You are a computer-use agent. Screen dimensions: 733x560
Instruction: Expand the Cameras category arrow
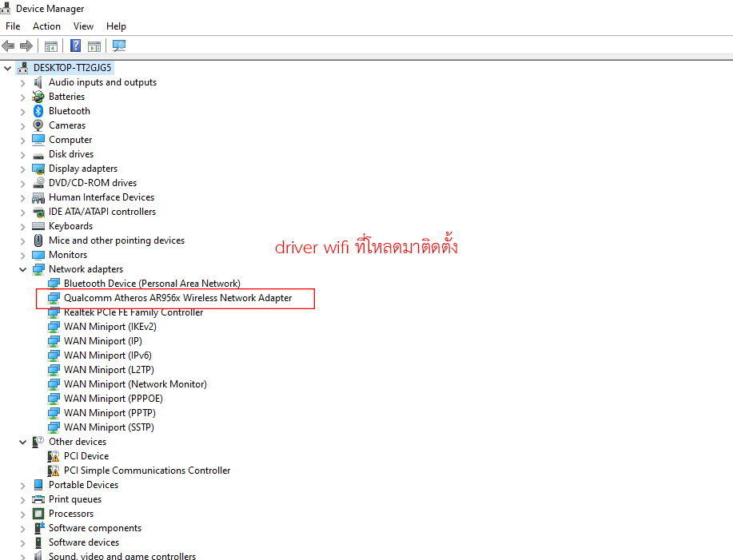tap(22, 126)
